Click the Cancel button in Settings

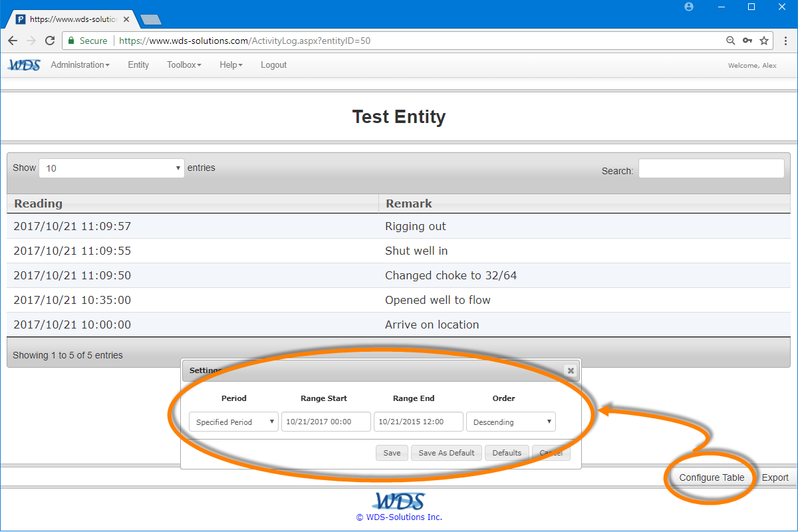(551, 453)
